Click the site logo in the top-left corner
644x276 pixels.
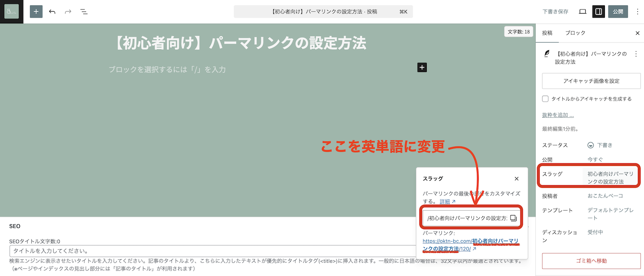(x=11, y=12)
